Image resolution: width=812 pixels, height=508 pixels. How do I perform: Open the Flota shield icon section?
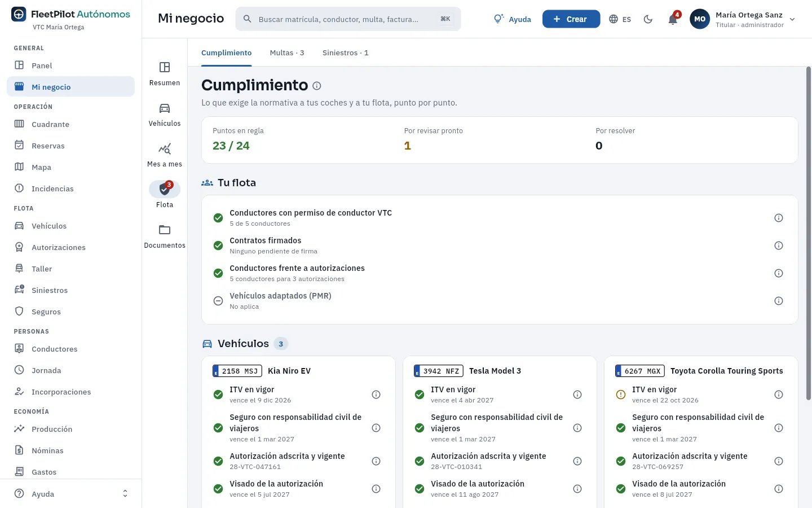click(x=165, y=195)
